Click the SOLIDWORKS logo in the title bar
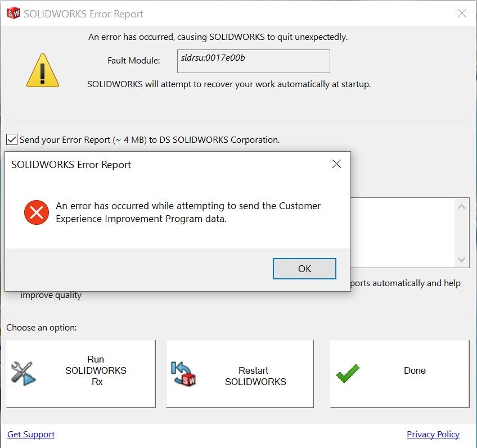 12,13
